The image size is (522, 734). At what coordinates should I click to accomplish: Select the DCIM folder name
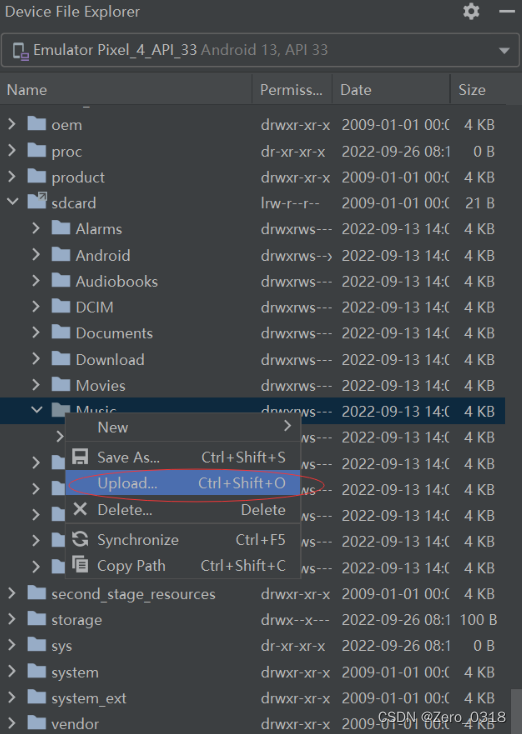95,307
